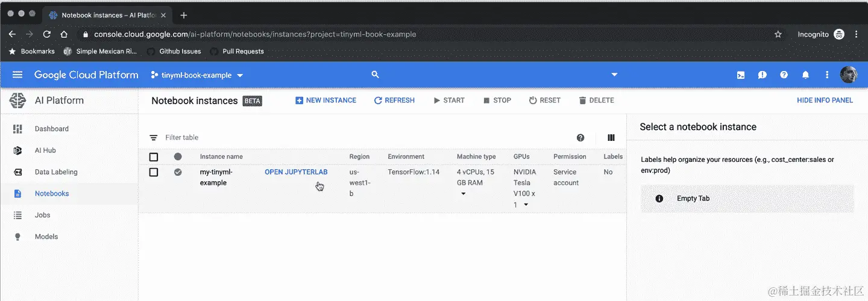Viewport: 868px width, 301px height.
Task: Open column display options icon
Action: pyautogui.click(x=611, y=138)
